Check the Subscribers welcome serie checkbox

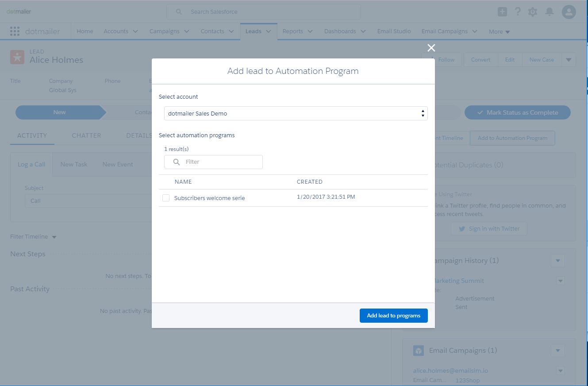[x=165, y=197]
